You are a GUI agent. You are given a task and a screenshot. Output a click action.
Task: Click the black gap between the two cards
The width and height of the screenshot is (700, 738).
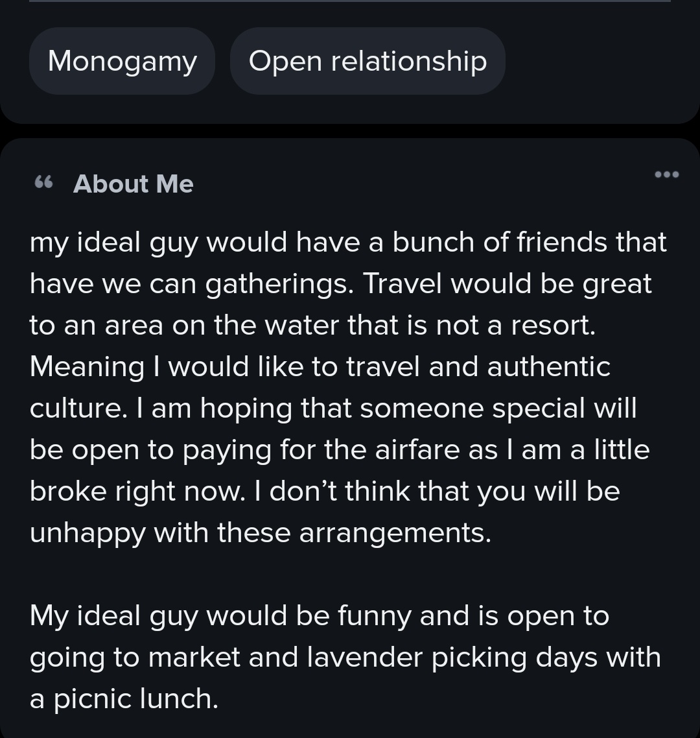(350, 131)
